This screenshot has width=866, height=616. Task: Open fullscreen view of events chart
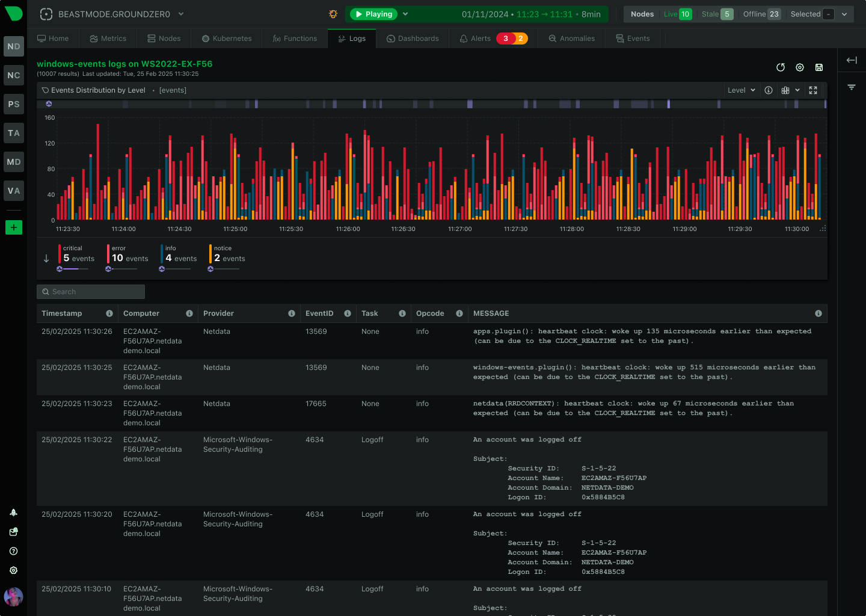click(813, 90)
